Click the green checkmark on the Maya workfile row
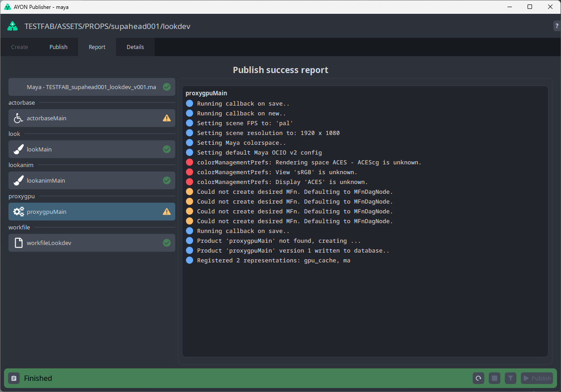The width and height of the screenshot is (561, 392). point(167,87)
